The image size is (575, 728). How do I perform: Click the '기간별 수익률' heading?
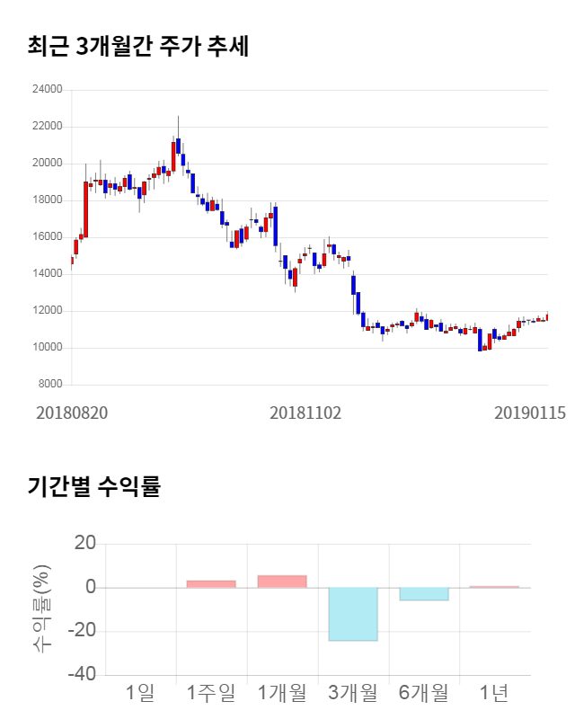(x=93, y=486)
